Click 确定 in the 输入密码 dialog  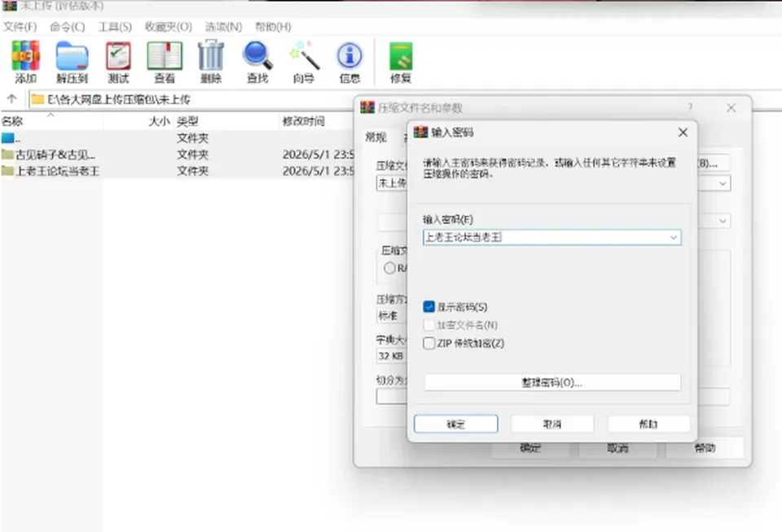pos(456,424)
